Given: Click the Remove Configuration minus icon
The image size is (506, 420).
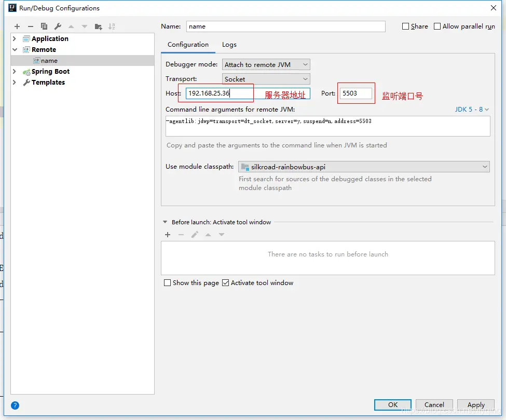Looking at the screenshot, I should (31, 26).
